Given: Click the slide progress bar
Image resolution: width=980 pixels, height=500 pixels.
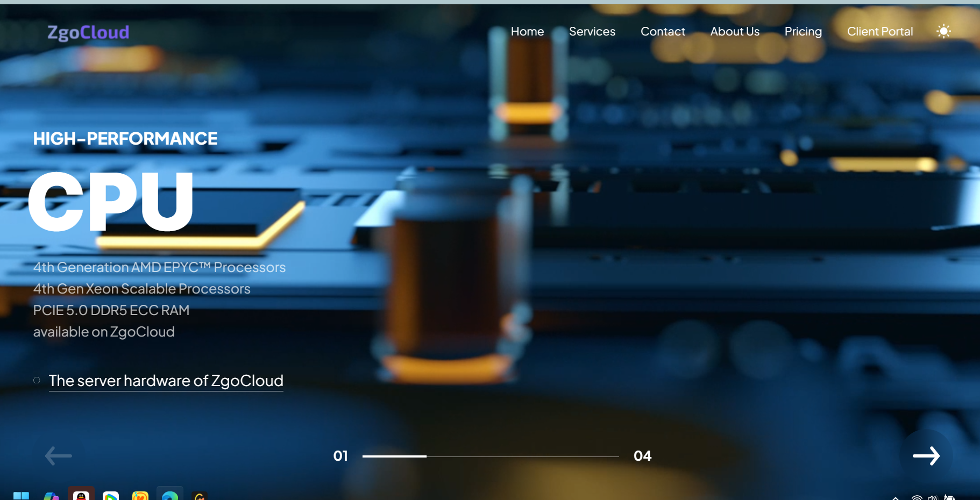Looking at the screenshot, I should click(490, 456).
